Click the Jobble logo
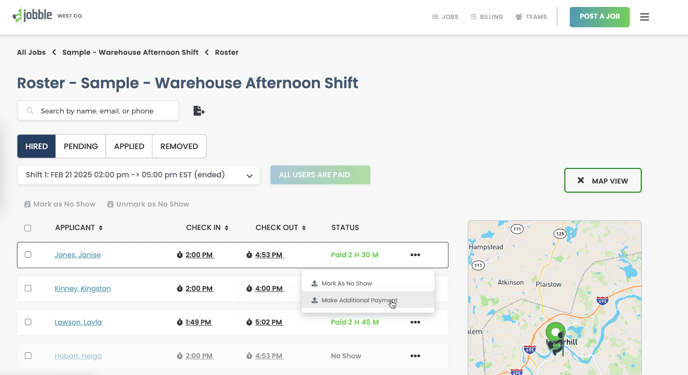Viewport: 688px width, 375px height. coord(32,15)
